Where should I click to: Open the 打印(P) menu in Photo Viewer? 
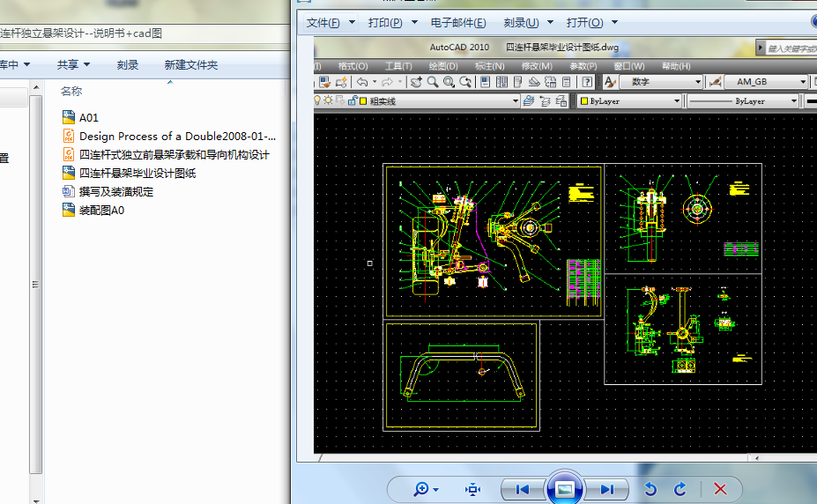point(385,23)
